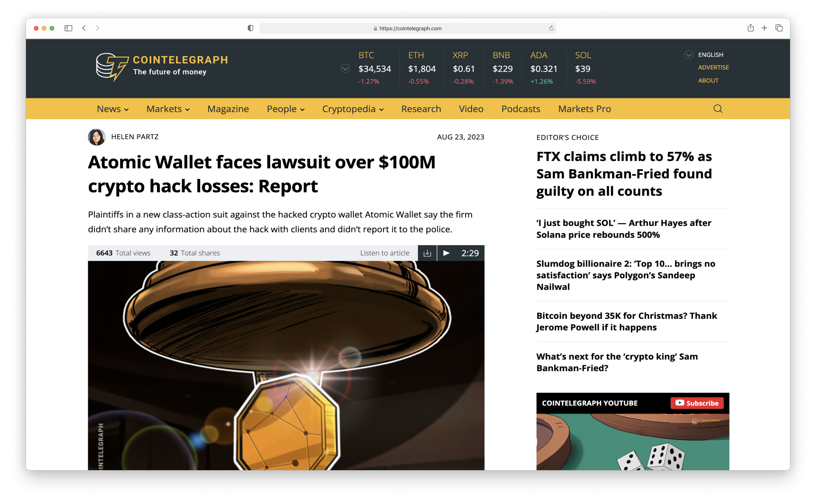Play the Listen to article audio

(x=447, y=253)
